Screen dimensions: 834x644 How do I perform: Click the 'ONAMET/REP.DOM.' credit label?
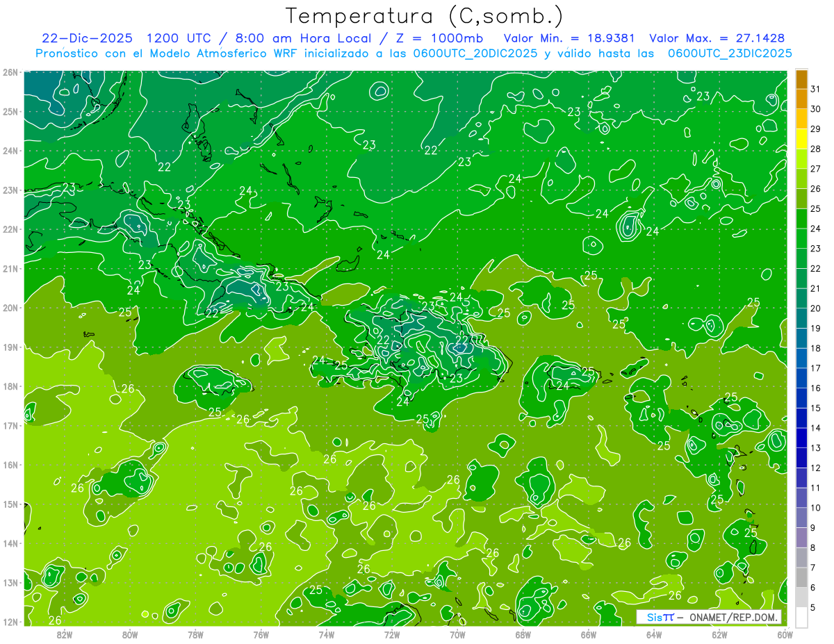pyautogui.click(x=734, y=617)
